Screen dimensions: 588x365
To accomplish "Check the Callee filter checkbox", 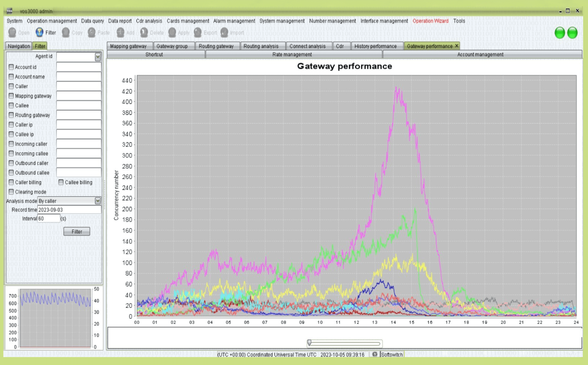I will click(11, 105).
